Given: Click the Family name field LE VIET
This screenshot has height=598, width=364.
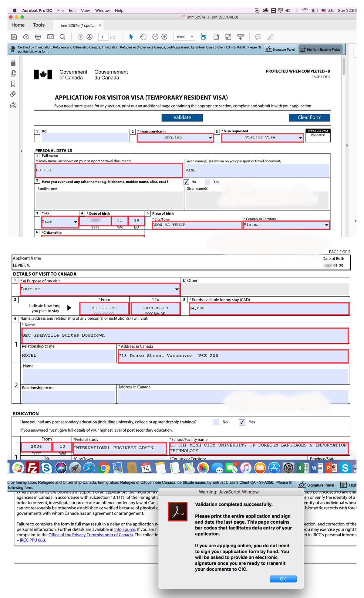Looking at the screenshot, I should (109, 171).
